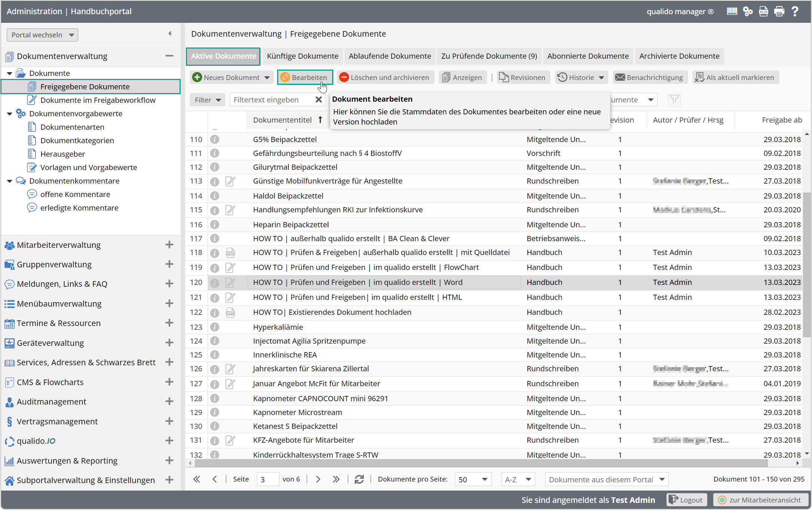Clear the filter text with X

pyautogui.click(x=318, y=100)
